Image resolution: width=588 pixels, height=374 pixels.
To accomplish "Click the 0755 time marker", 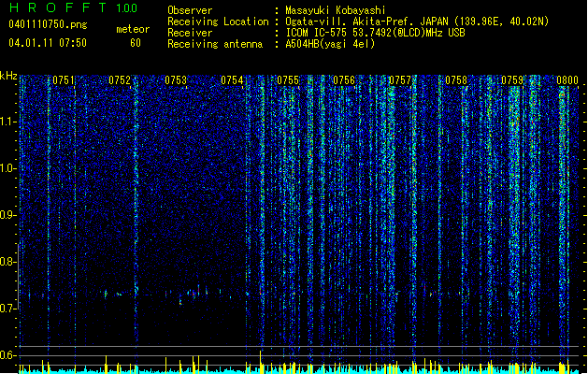I will click(288, 80).
